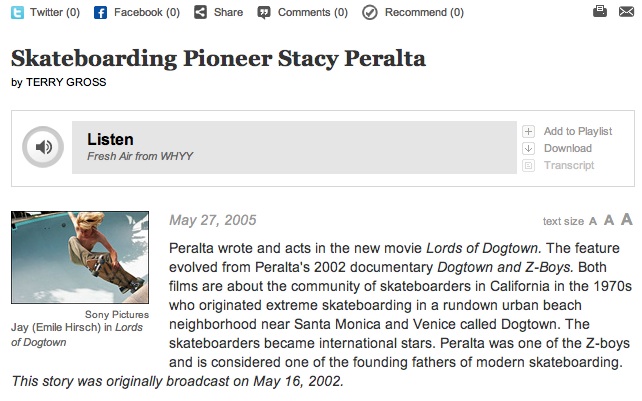Viewport: 642px width, 401px height.
Task: Play audio with the speaker button
Action: (43, 148)
